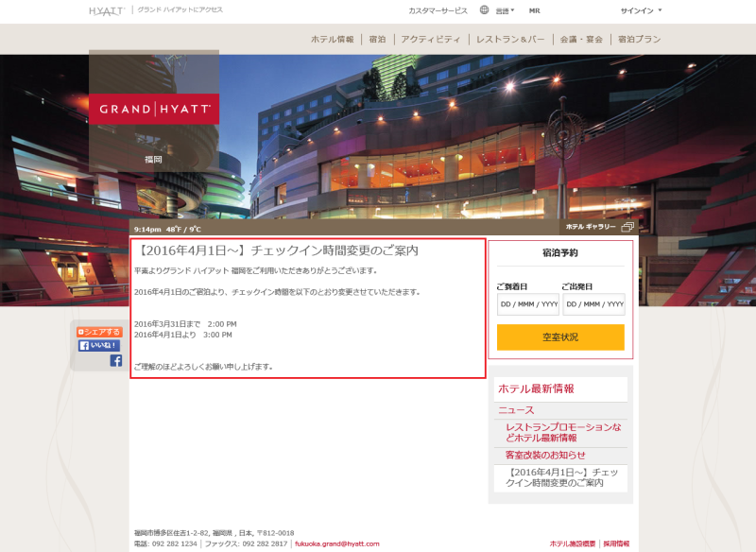
Task: Click the orange シェアする share button
Action: click(x=99, y=332)
